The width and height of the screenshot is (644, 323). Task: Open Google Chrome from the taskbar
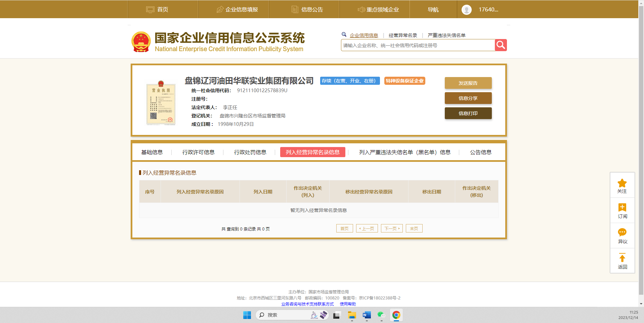coord(396,315)
